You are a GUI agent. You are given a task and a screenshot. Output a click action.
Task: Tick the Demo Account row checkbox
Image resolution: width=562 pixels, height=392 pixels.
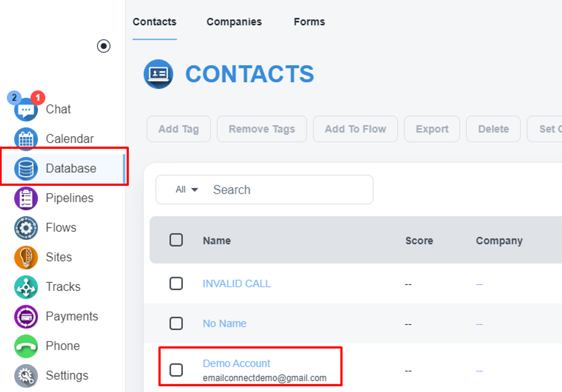point(176,370)
